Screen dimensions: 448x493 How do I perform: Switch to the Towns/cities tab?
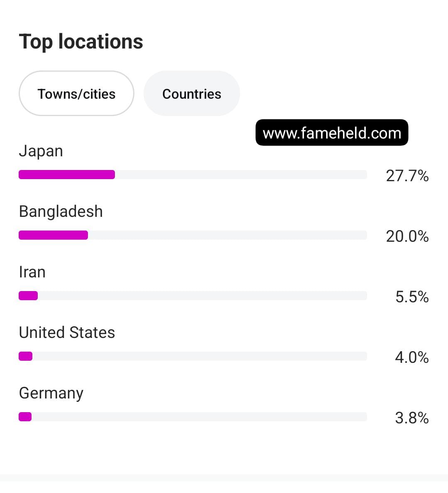pyautogui.click(x=76, y=93)
